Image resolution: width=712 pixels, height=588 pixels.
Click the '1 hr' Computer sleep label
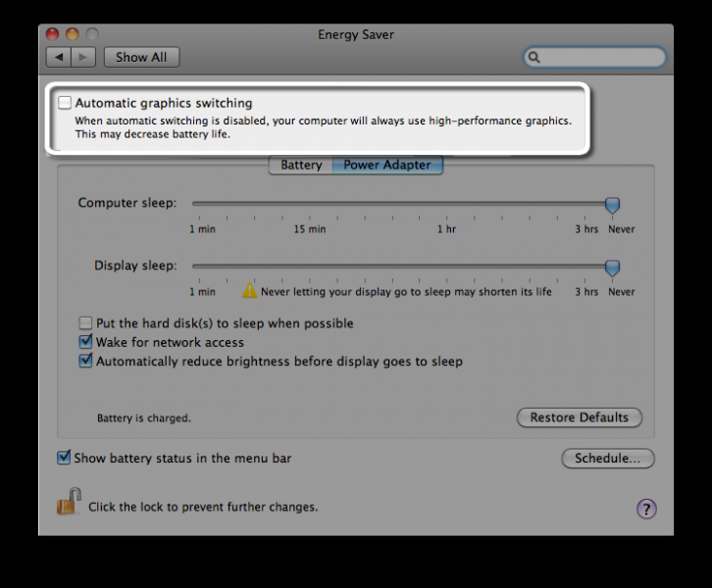click(446, 229)
